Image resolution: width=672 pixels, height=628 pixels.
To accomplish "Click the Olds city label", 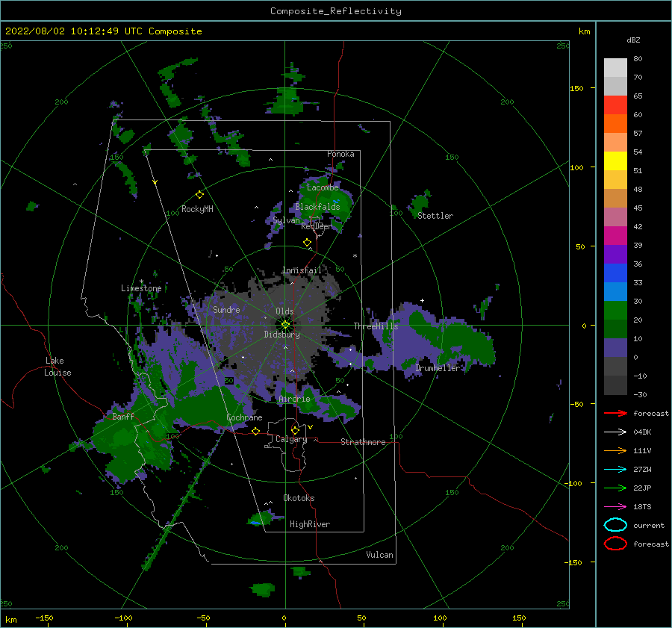I will pyautogui.click(x=284, y=311).
